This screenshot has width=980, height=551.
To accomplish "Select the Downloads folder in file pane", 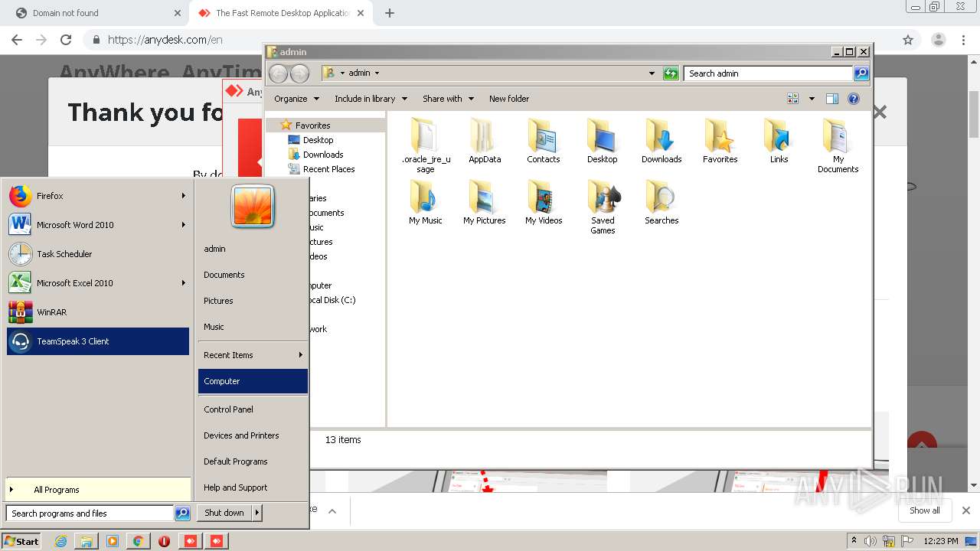I will point(661,141).
